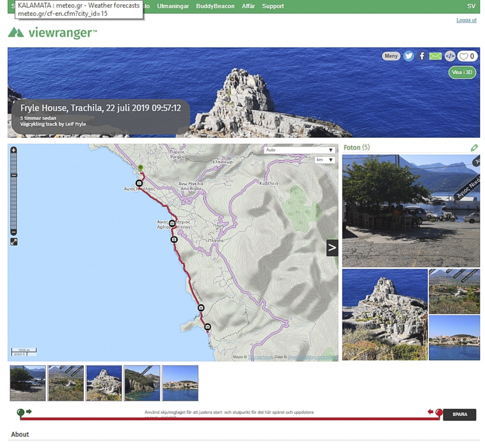Open the OpenStreetMap contributors link
The height and width of the screenshot is (448, 485).
(312, 357)
